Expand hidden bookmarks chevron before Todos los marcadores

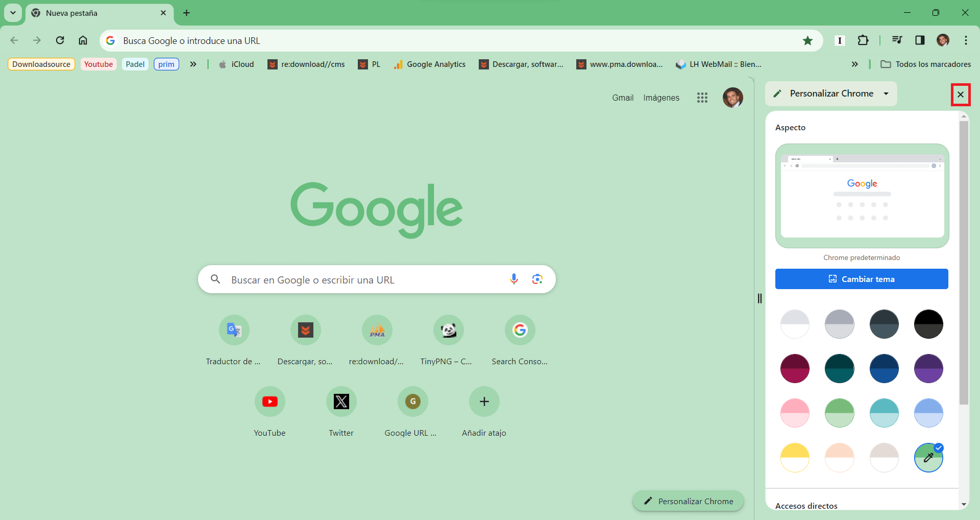[854, 64]
